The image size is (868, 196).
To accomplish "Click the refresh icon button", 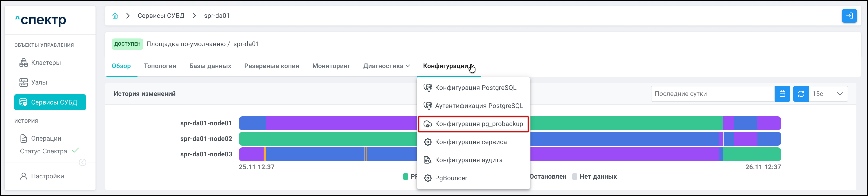I will tap(801, 94).
